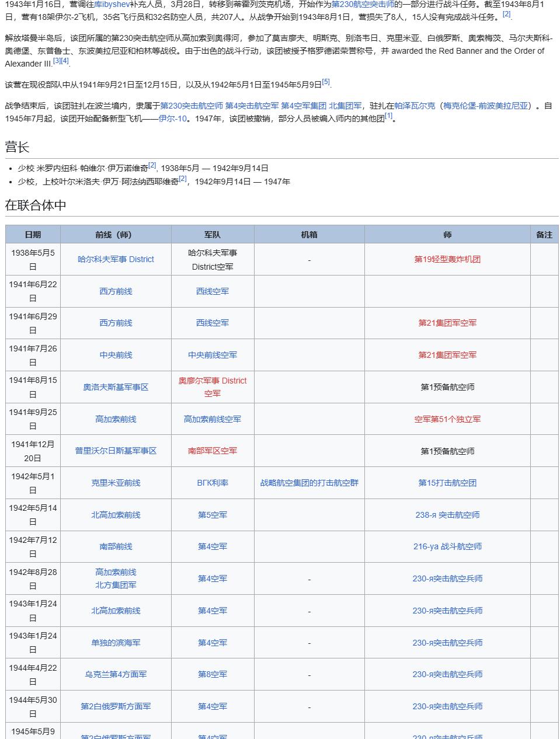Open the 北方集团军 link
560x739 pixels.
point(116,585)
